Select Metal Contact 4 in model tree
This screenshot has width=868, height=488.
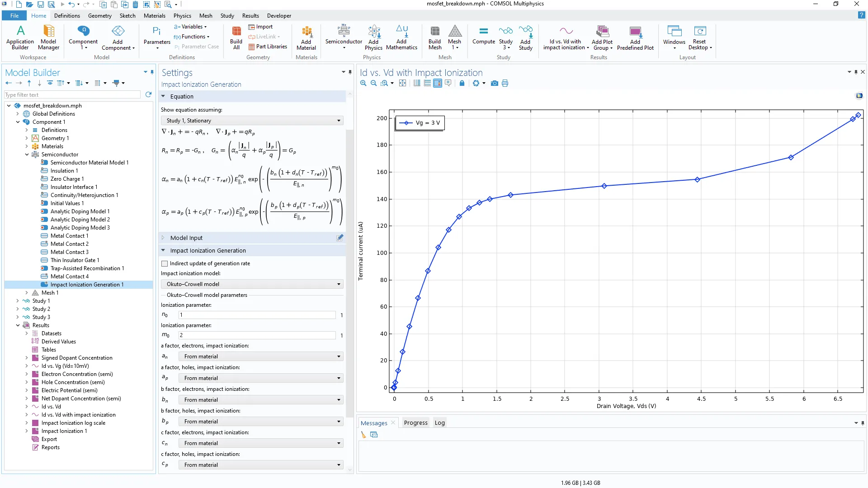coord(69,277)
